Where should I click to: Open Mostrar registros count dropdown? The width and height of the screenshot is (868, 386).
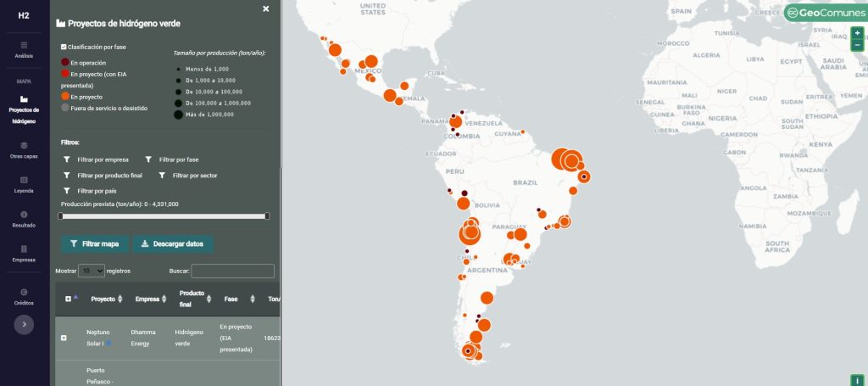(x=92, y=271)
